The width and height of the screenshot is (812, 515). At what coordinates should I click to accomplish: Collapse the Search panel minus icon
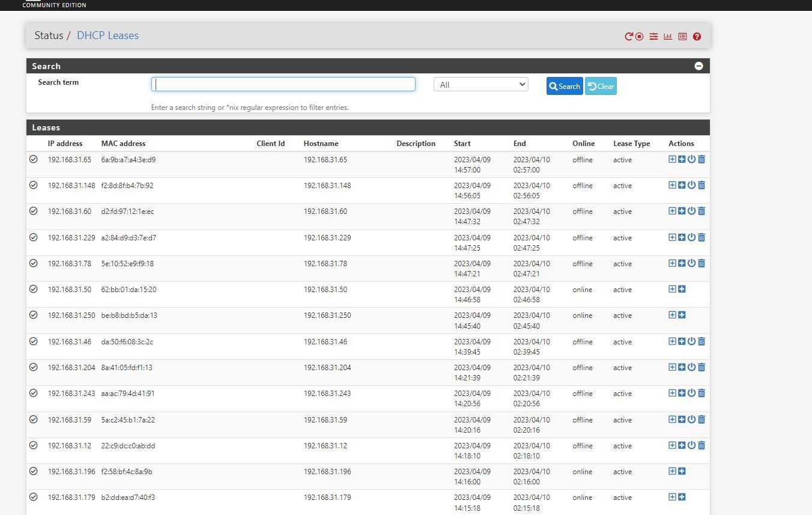click(x=698, y=66)
